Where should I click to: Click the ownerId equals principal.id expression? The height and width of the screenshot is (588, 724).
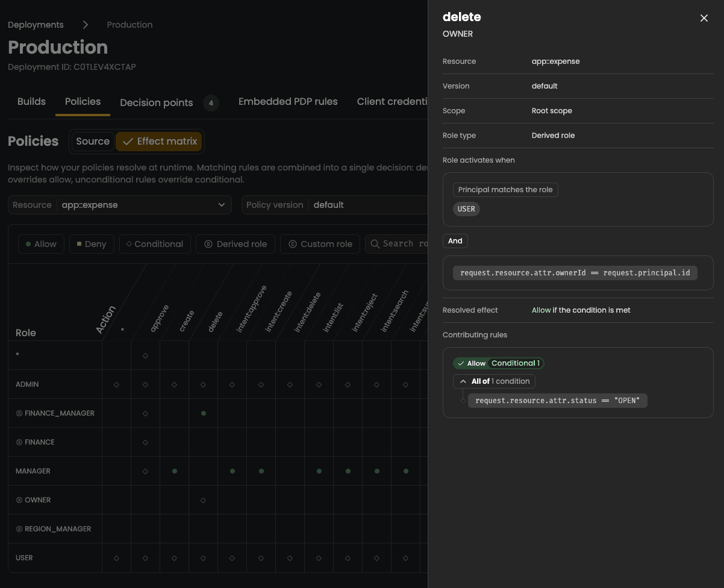575,273
